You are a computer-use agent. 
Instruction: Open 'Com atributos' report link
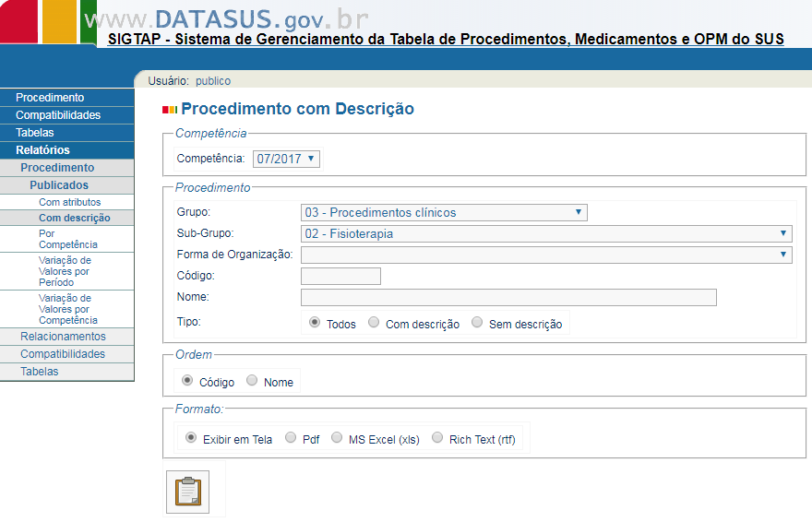[70, 202]
